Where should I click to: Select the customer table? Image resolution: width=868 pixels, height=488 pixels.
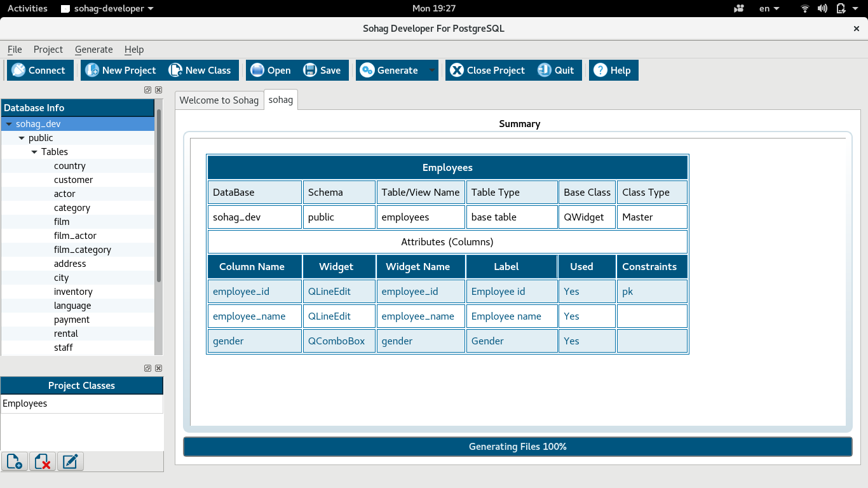coord(74,180)
